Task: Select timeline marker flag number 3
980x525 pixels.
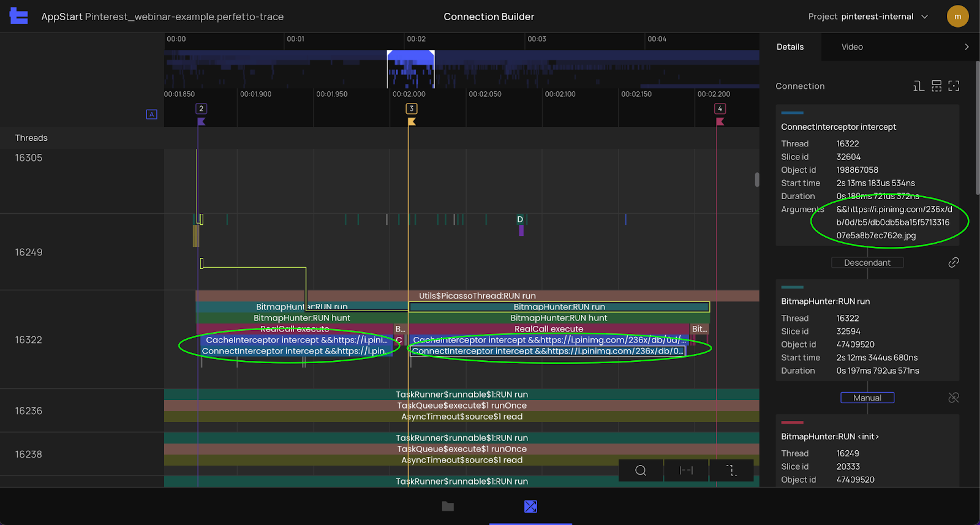Action: tap(411, 109)
